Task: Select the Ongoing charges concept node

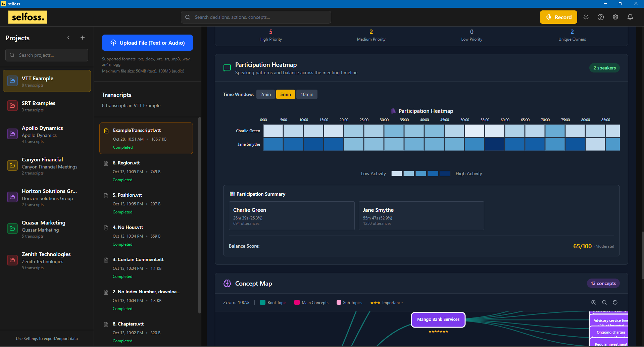Action: (x=609, y=332)
